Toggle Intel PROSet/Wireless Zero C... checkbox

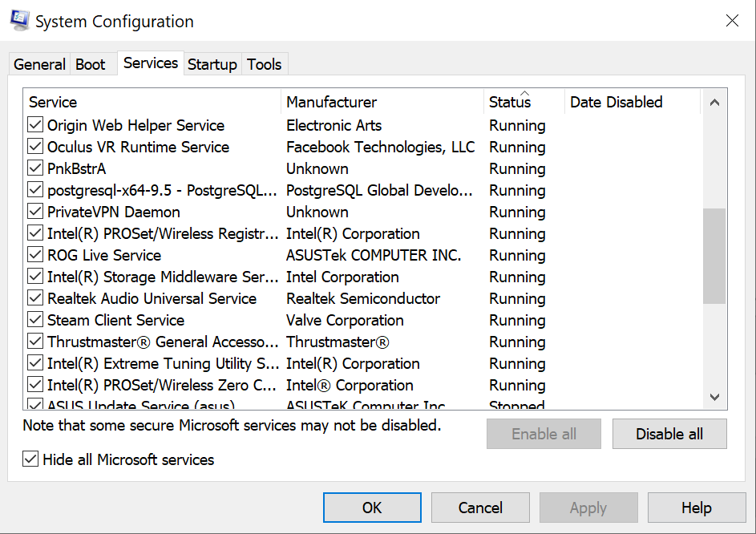[x=35, y=386]
